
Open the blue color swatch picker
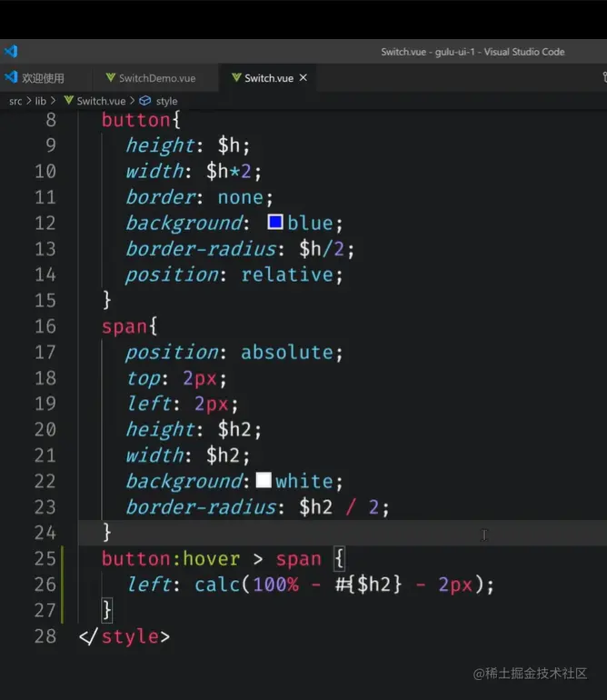(275, 223)
